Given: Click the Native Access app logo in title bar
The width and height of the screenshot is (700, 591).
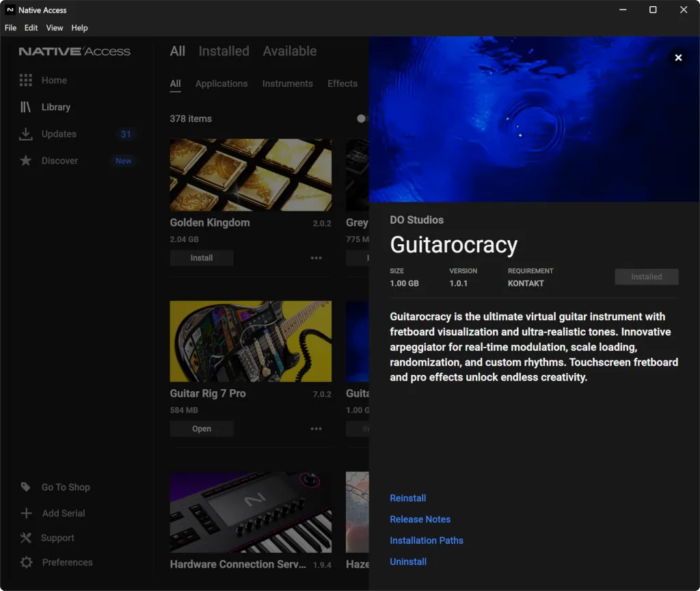Looking at the screenshot, I should point(10,10).
